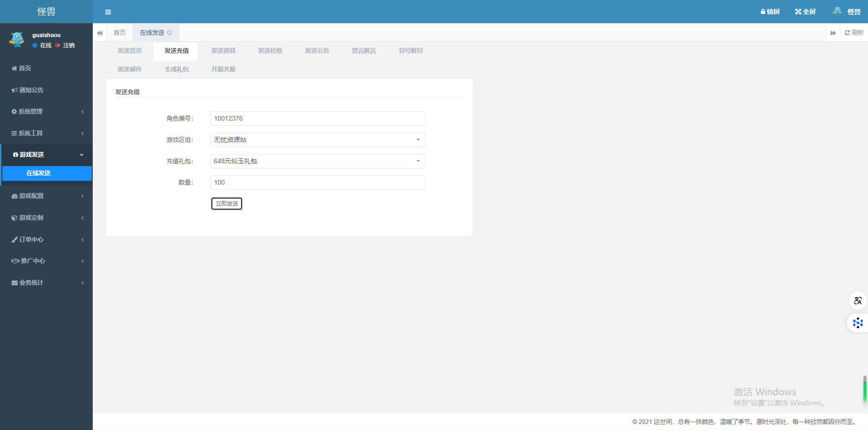Click the 注销 logout link
The width and height of the screenshot is (868, 430).
[65, 45]
